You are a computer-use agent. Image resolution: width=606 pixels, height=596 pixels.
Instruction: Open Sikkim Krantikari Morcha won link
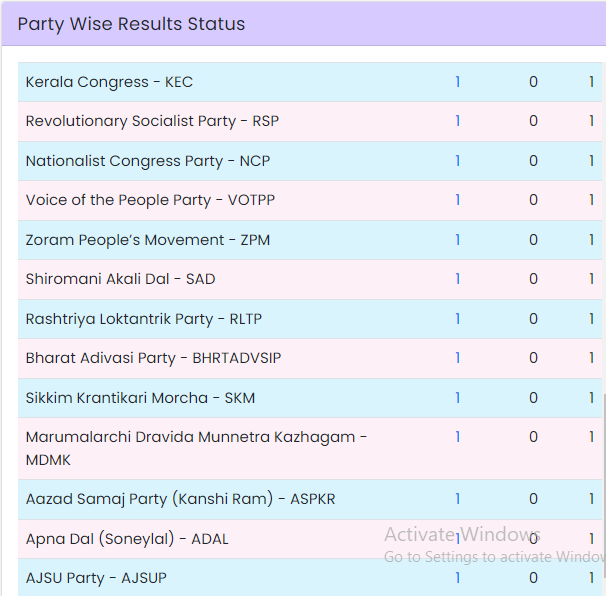(458, 398)
